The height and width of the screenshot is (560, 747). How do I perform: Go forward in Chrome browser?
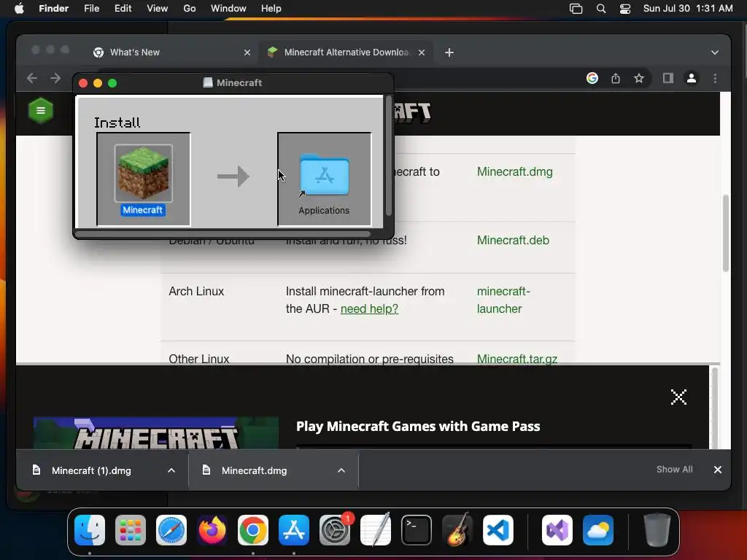click(55, 78)
